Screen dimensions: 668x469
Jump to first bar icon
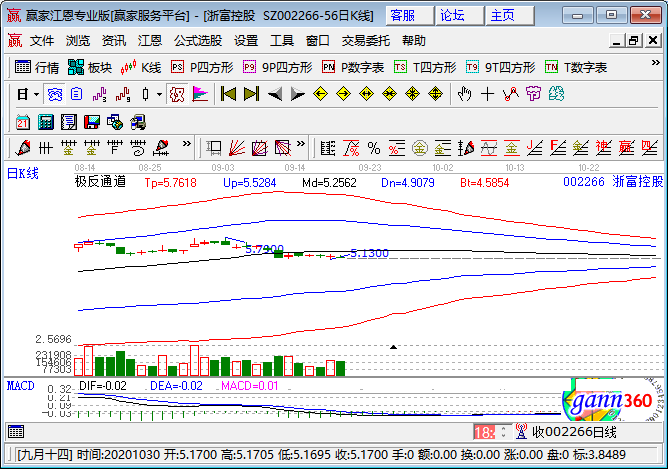click(x=228, y=94)
